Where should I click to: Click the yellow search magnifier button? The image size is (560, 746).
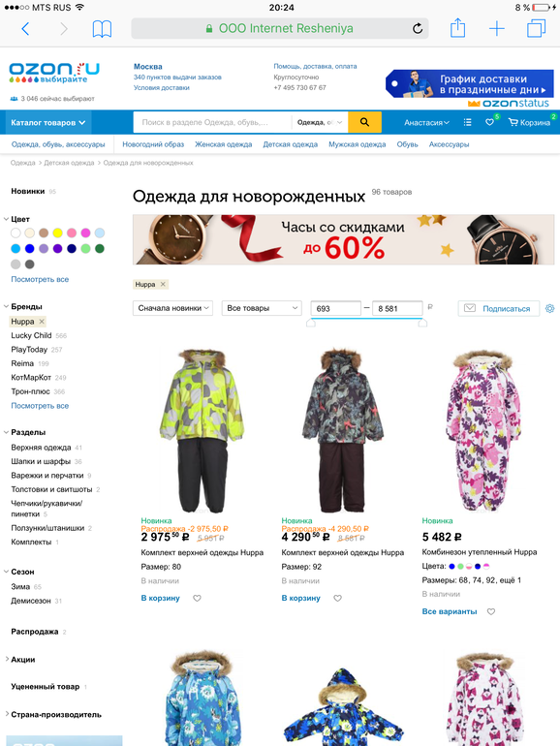pyautogui.click(x=364, y=122)
